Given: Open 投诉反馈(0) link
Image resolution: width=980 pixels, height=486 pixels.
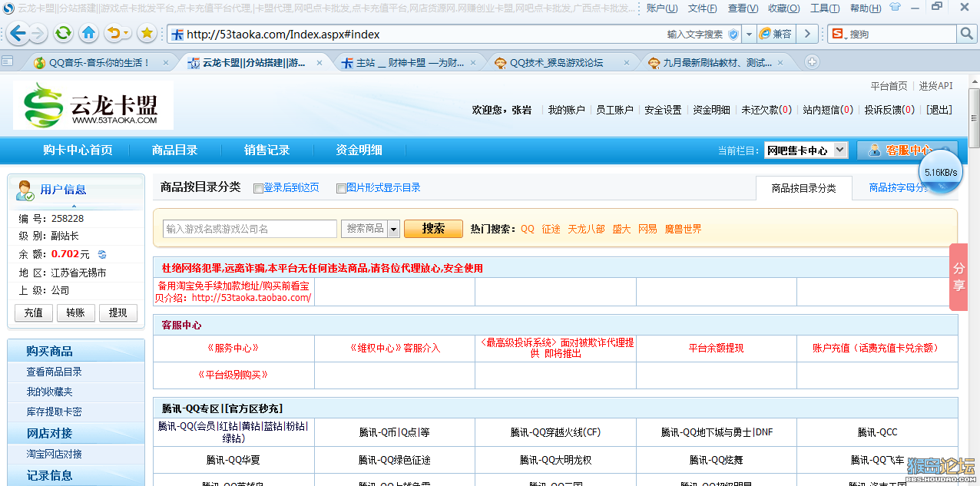Looking at the screenshot, I should pos(889,110).
